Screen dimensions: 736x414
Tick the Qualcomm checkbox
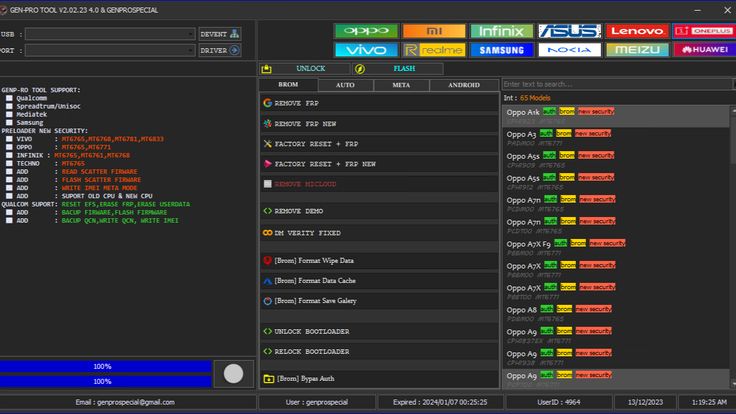[x=9, y=98]
